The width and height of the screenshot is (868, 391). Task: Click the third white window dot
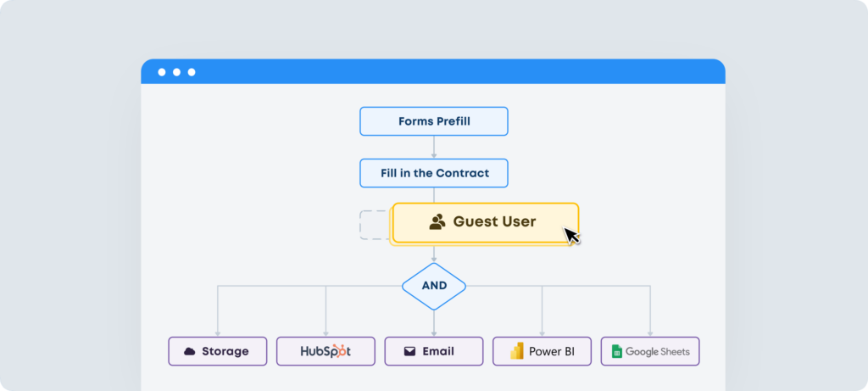pyautogui.click(x=192, y=72)
